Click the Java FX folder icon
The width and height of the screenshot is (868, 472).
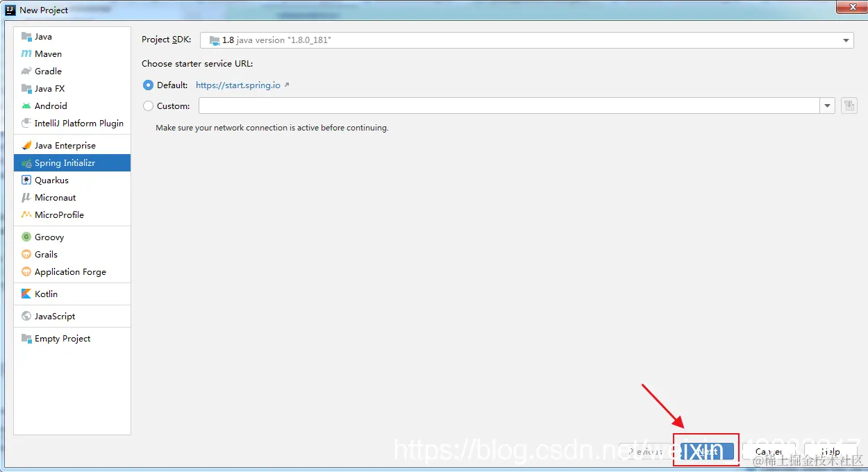(26, 89)
